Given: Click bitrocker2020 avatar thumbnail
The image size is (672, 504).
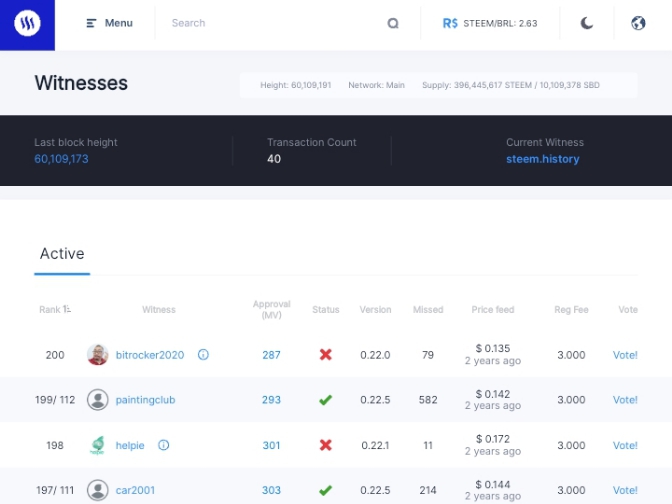Looking at the screenshot, I should click(98, 355).
